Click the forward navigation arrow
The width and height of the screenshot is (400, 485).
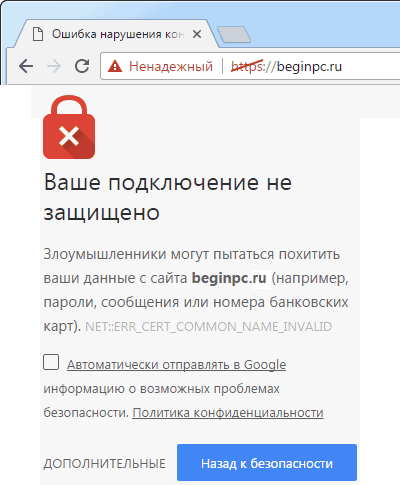click(x=54, y=66)
